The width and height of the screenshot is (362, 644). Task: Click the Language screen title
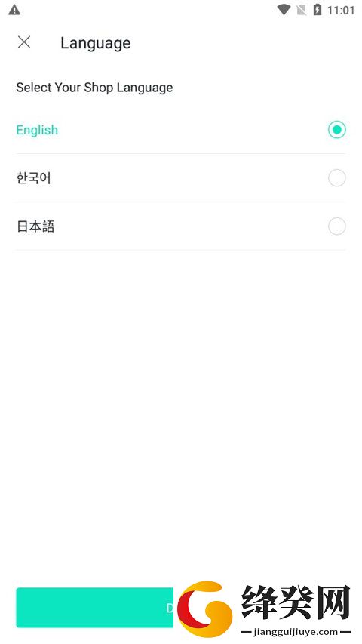coord(96,43)
